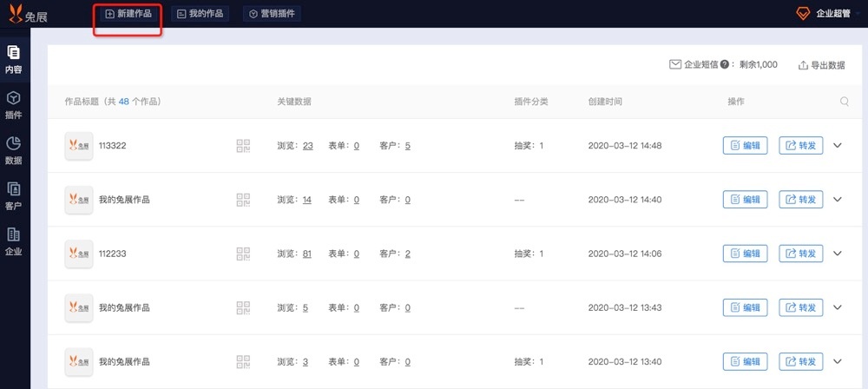
Task: Open view count 81 for work 112233
Action: [307, 254]
